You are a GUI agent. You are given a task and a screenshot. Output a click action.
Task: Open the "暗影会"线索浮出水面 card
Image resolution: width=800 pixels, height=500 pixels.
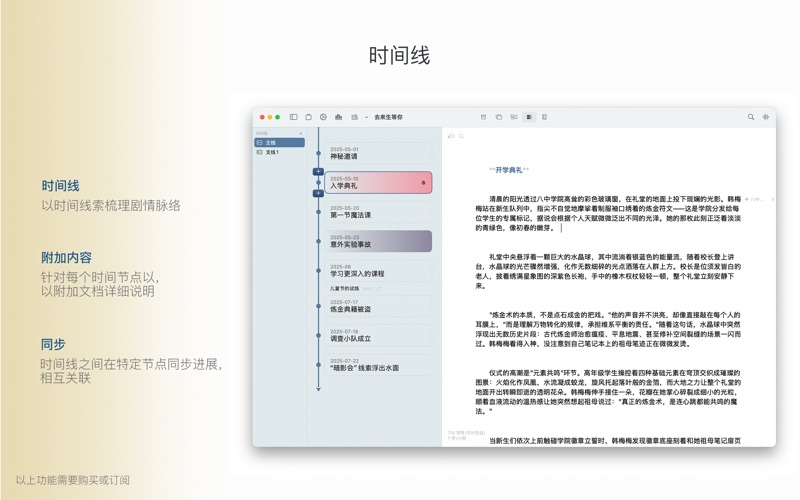tap(378, 365)
